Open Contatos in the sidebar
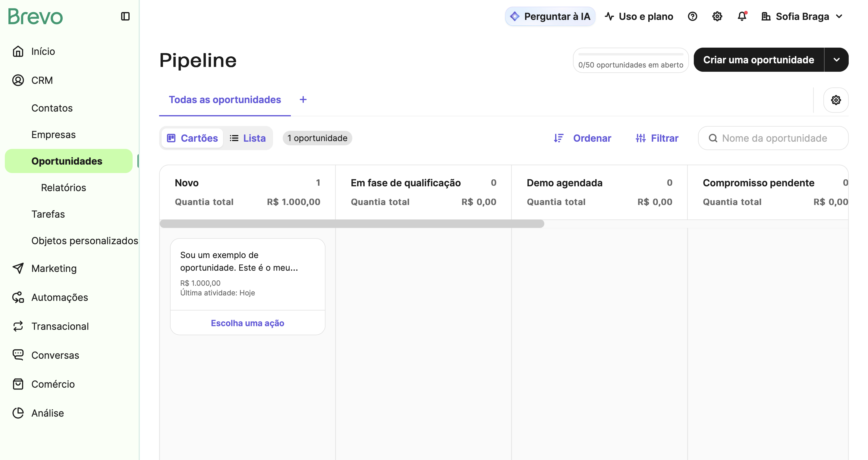This screenshot has height=460, width=868. (52, 108)
